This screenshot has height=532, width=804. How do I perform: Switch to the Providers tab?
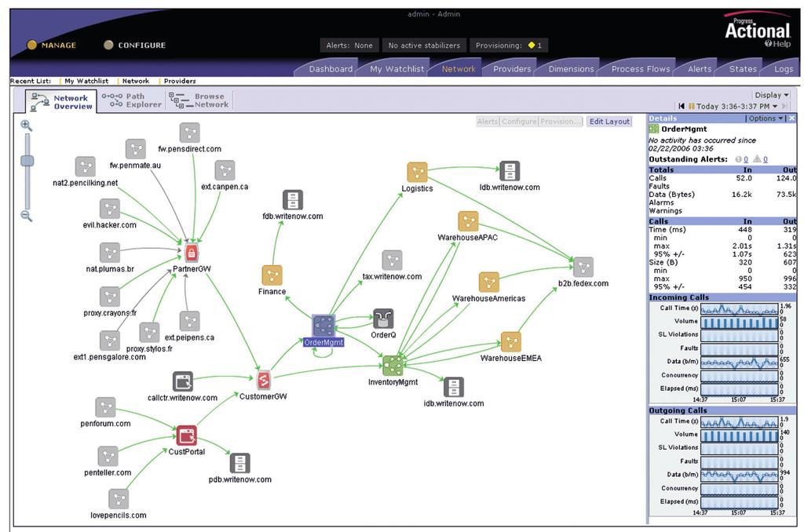512,69
